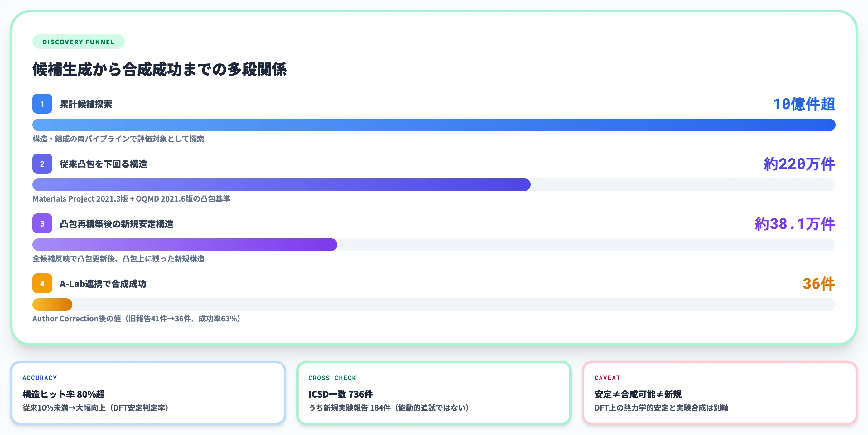Click the step 1 number badge

pyautogui.click(x=42, y=104)
